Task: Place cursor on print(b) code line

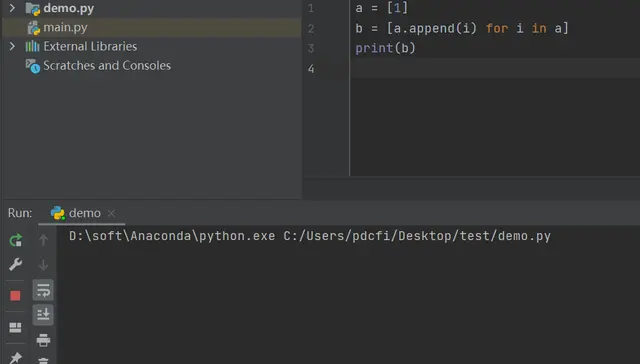Action: tap(385, 48)
